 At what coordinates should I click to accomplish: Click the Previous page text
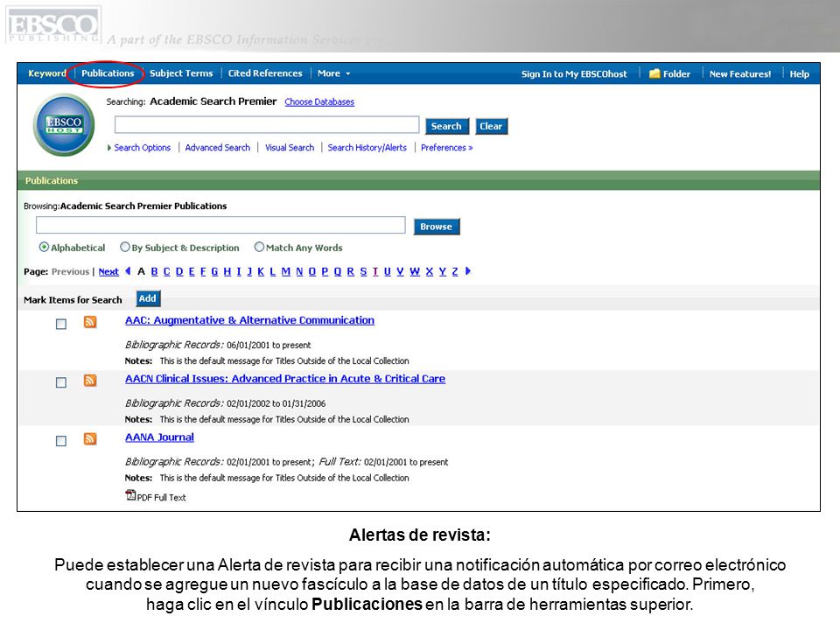[70, 271]
